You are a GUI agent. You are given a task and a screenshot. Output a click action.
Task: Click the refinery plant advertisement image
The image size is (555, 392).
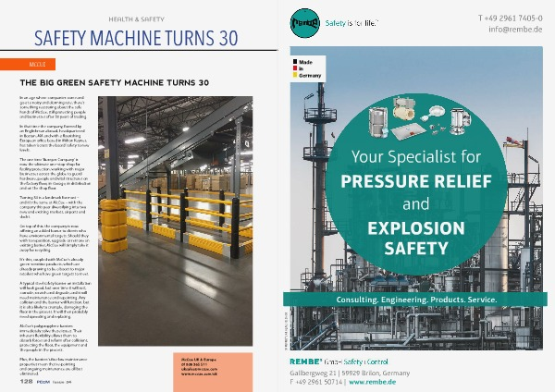coord(416,198)
